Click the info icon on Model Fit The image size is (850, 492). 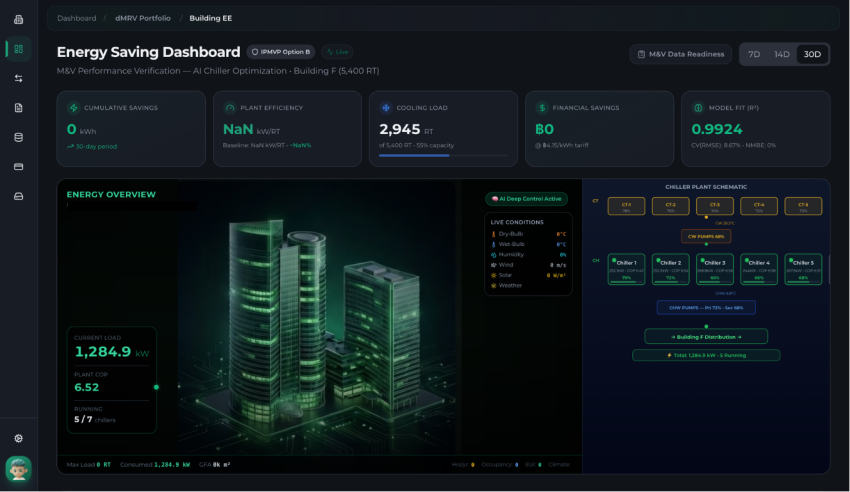click(698, 108)
